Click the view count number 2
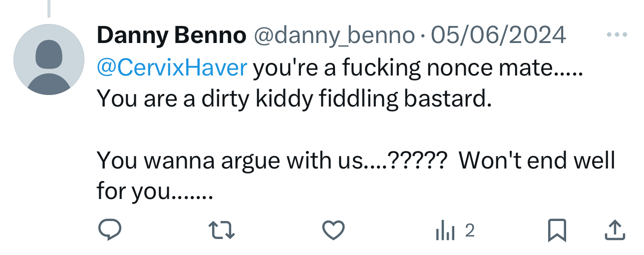Image resolution: width=644 pixels, height=255 pixels. [x=469, y=230]
